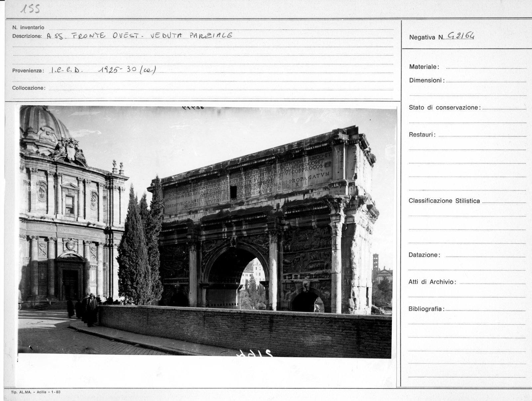532x401 pixels.
Task: Click 'Atti di Archivio:' label
Action: coord(432,282)
